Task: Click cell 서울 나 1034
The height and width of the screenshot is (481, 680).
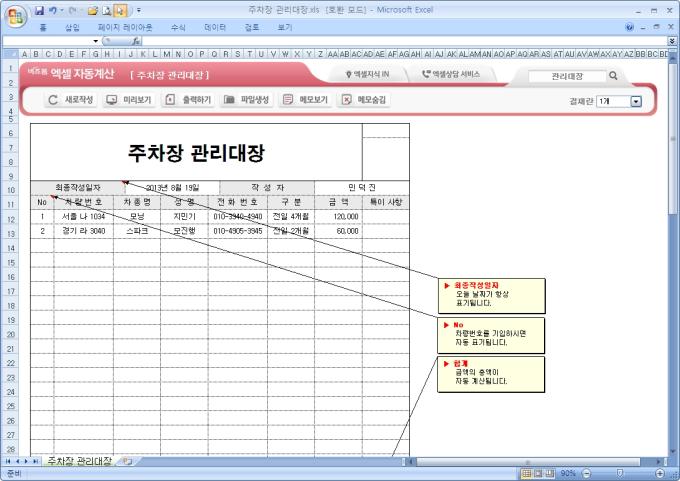Action: coord(84,216)
